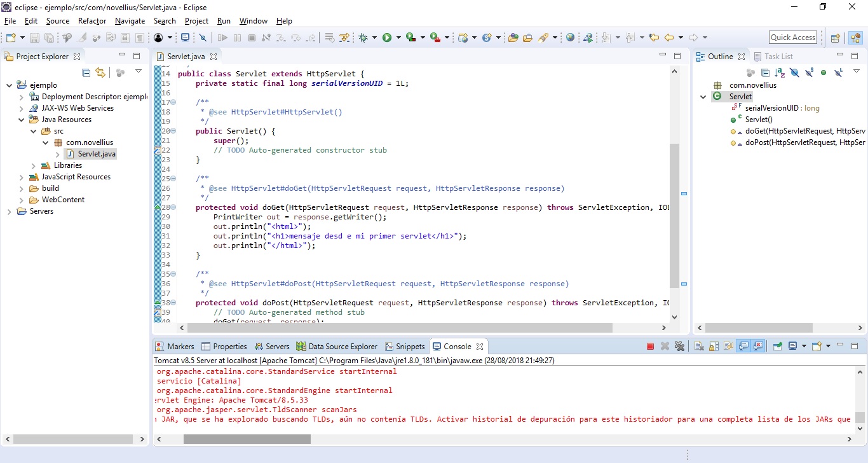
Task: Toggle Show Console on Standard Error
Action: pyautogui.click(x=758, y=347)
